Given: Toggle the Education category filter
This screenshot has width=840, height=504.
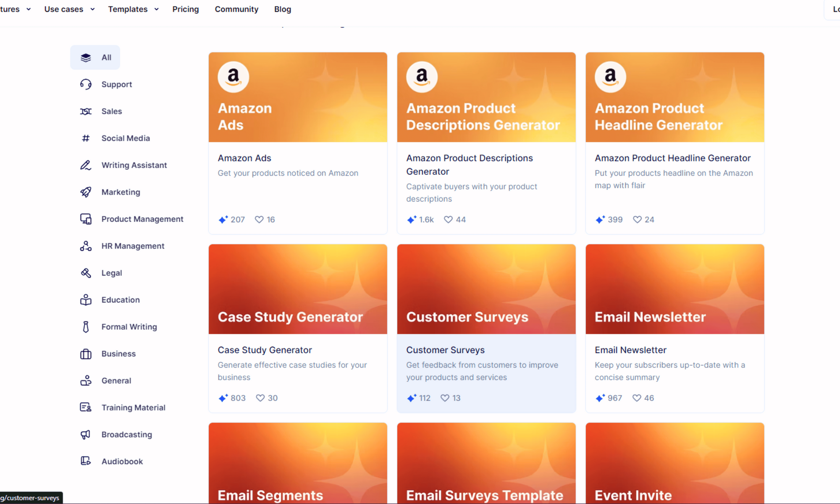Looking at the screenshot, I should click(121, 299).
